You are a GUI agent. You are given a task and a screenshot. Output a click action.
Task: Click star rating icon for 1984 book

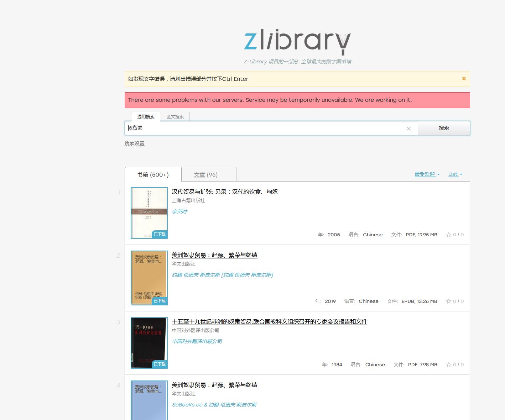click(449, 364)
